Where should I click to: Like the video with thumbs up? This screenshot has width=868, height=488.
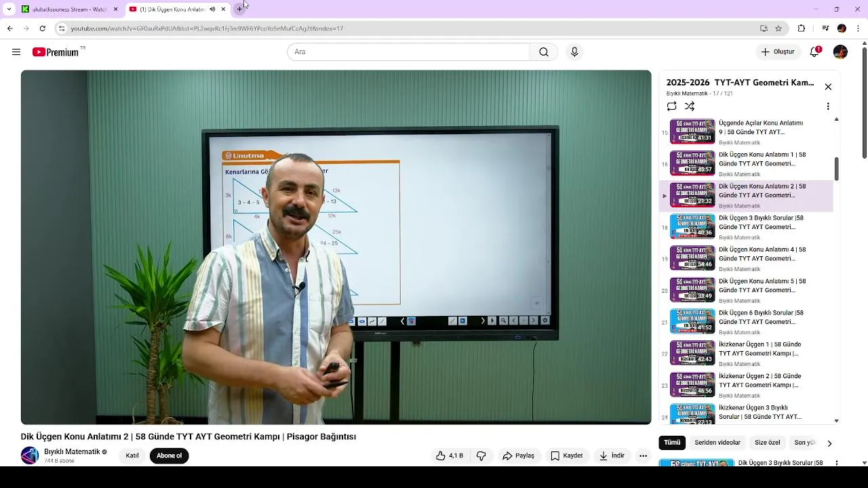(x=450, y=455)
